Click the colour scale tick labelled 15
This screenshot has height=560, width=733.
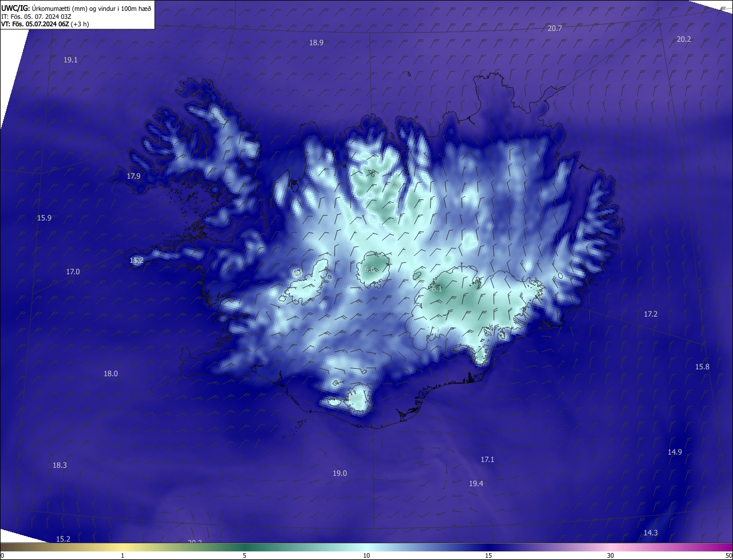click(488, 555)
